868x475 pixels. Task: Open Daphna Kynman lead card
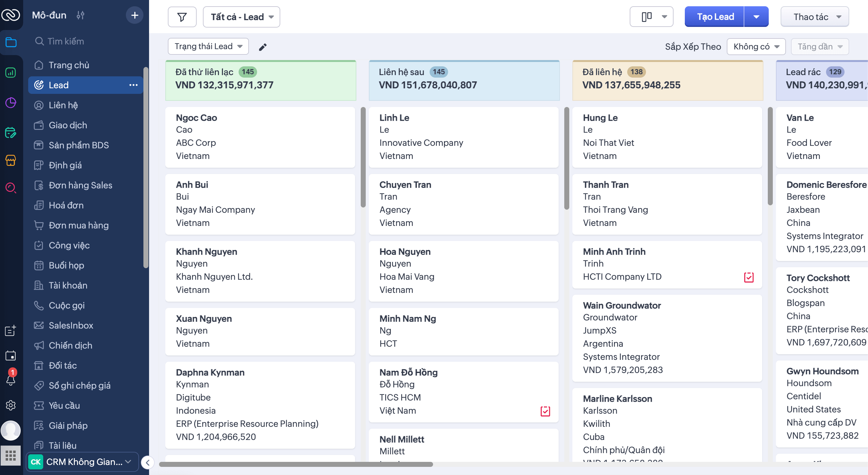260,405
